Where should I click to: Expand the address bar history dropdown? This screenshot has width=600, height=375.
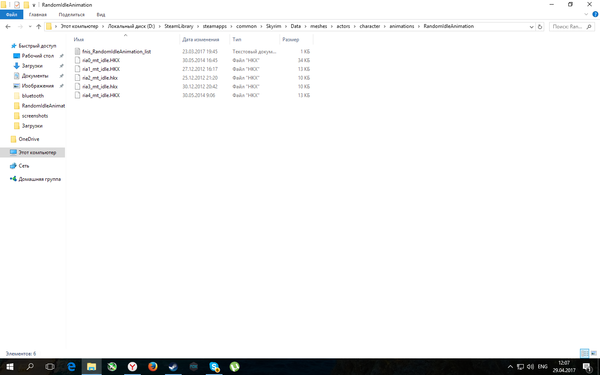click(531, 27)
